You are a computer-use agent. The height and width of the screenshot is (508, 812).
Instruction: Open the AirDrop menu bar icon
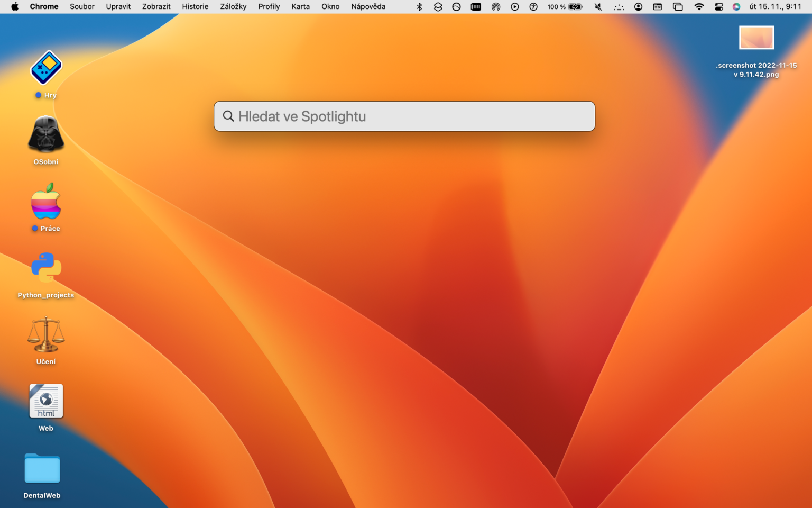[495, 7]
